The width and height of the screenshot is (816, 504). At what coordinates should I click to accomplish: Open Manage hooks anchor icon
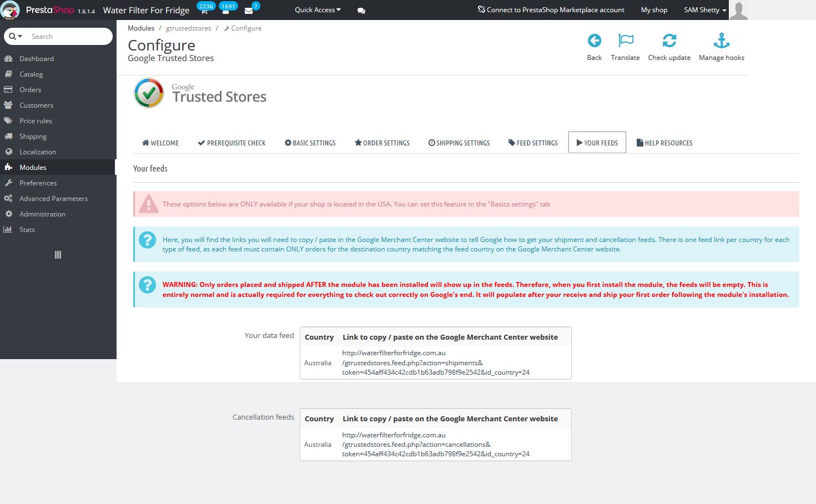(x=721, y=41)
